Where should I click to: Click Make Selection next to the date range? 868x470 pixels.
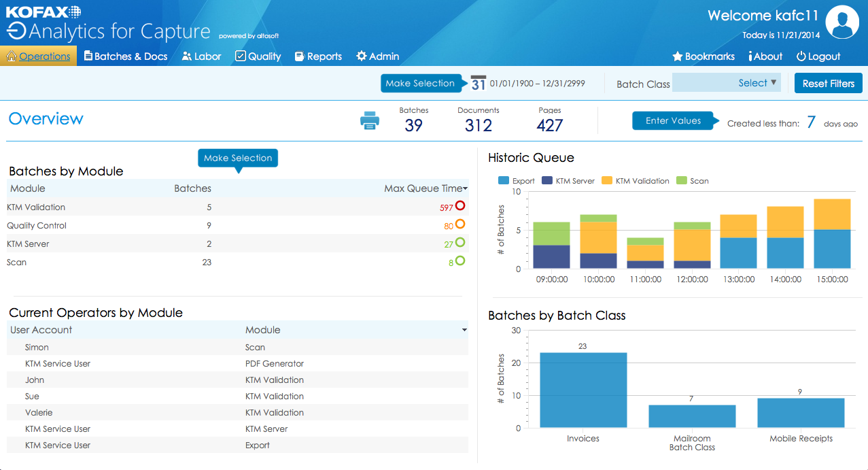tap(420, 83)
